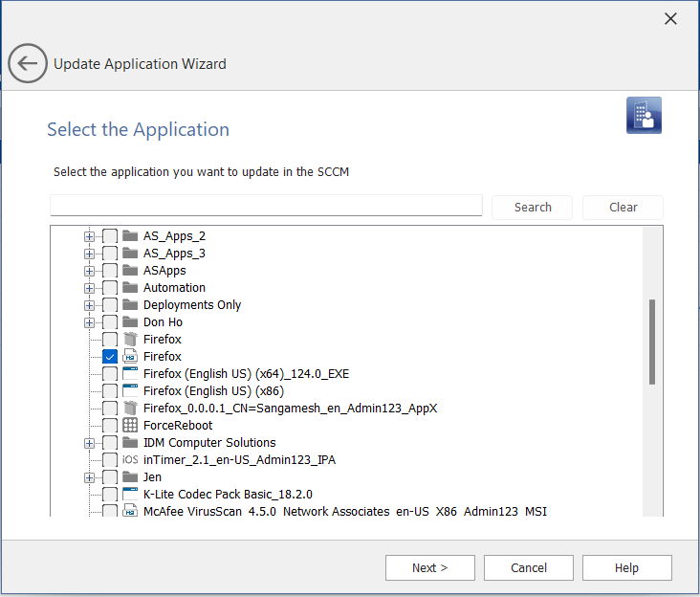Click the Search button

[x=532, y=207]
